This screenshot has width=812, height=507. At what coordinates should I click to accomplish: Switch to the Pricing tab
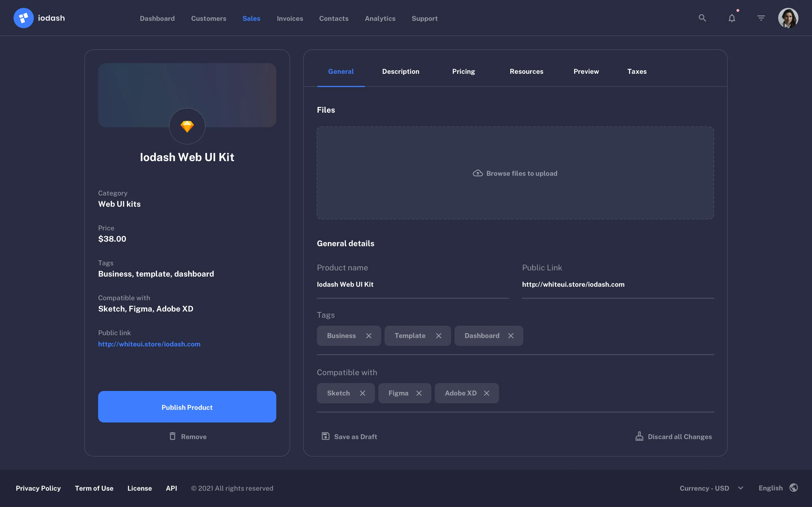point(464,71)
